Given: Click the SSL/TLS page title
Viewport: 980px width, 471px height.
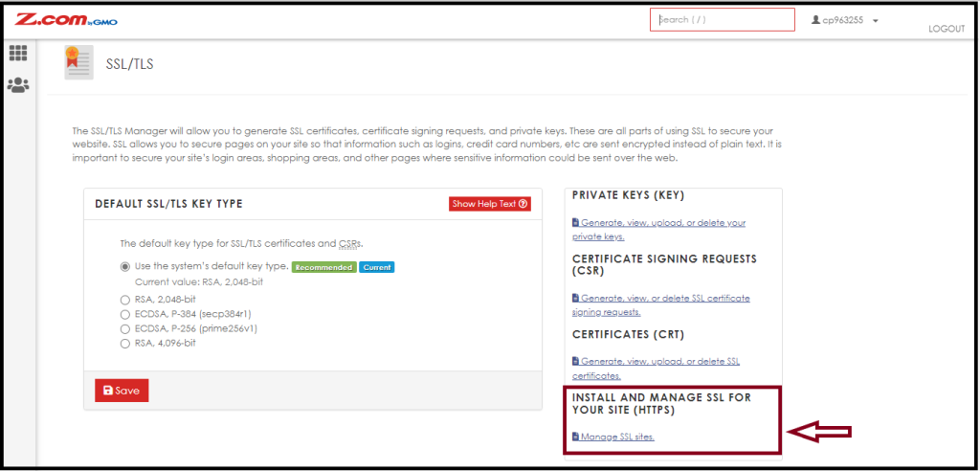Looking at the screenshot, I should [129, 64].
